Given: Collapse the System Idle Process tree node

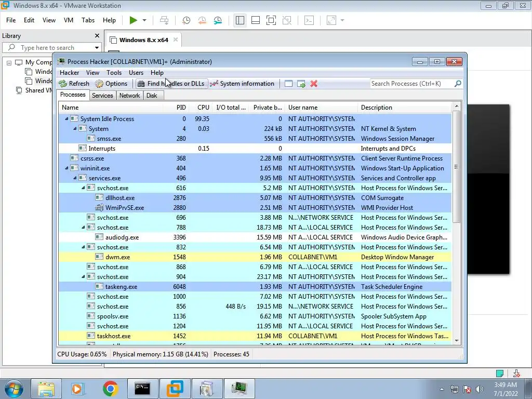Looking at the screenshot, I should (66, 119).
